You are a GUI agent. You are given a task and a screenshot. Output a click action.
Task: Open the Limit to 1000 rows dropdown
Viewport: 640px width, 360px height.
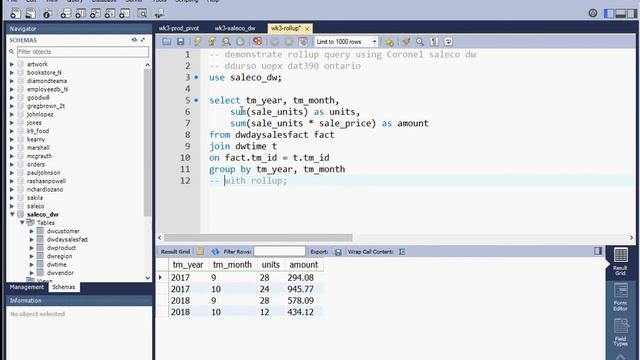coord(346,42)
